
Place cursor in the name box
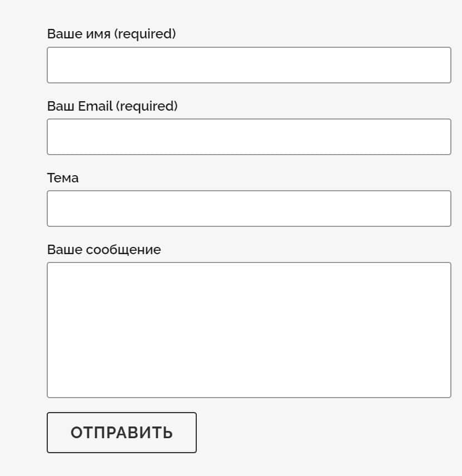coord(249,65)
